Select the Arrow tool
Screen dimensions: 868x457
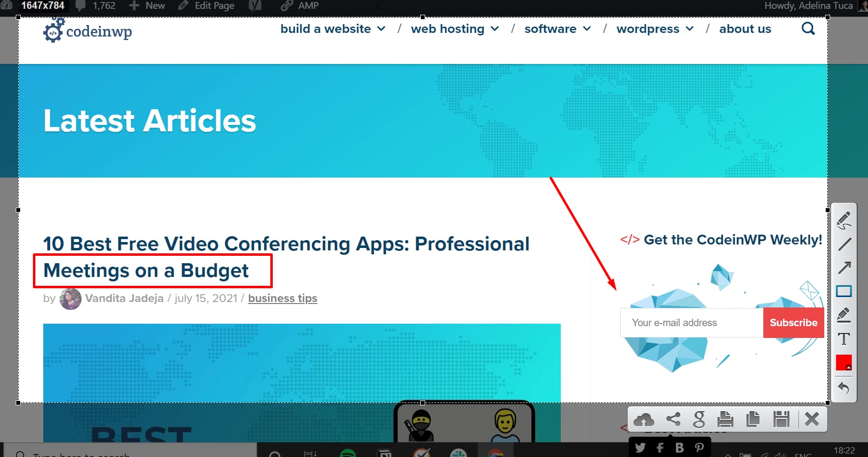pos(844,268)
